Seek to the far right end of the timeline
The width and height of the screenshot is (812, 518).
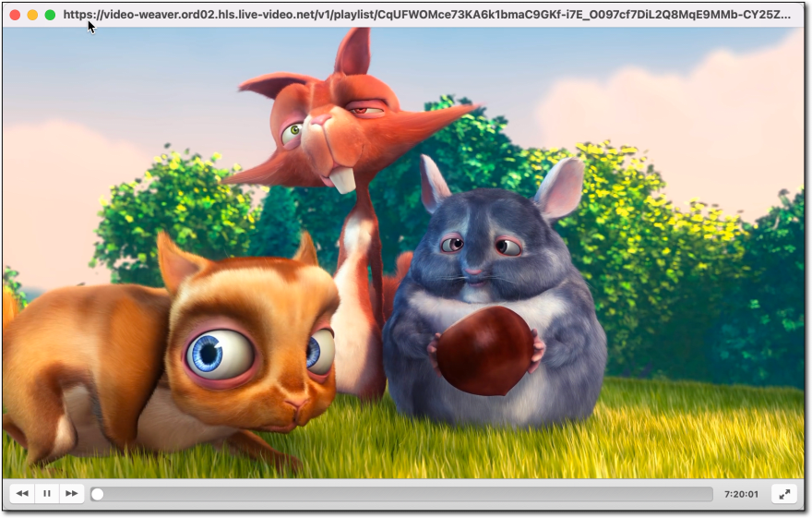[710, 494]
